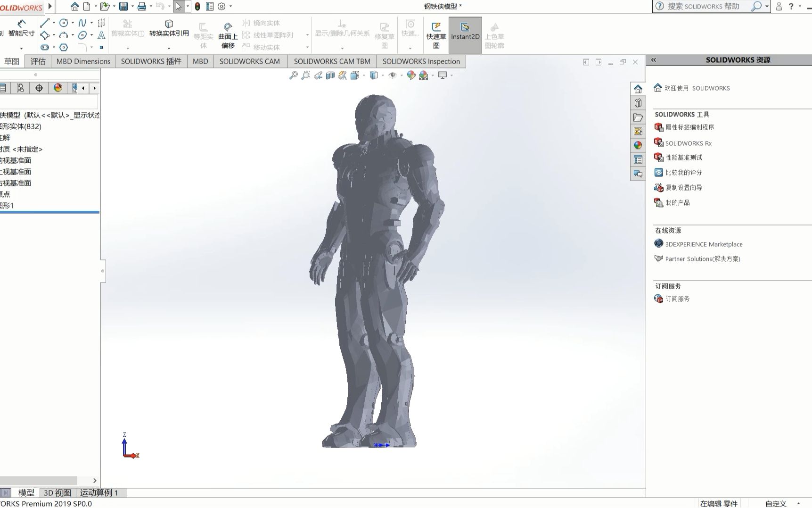Image resolution: width=812 pixels, height=508 pixels.
Task: Expand the Hide/Show Items dropdown
Action: tap(402, 75)
